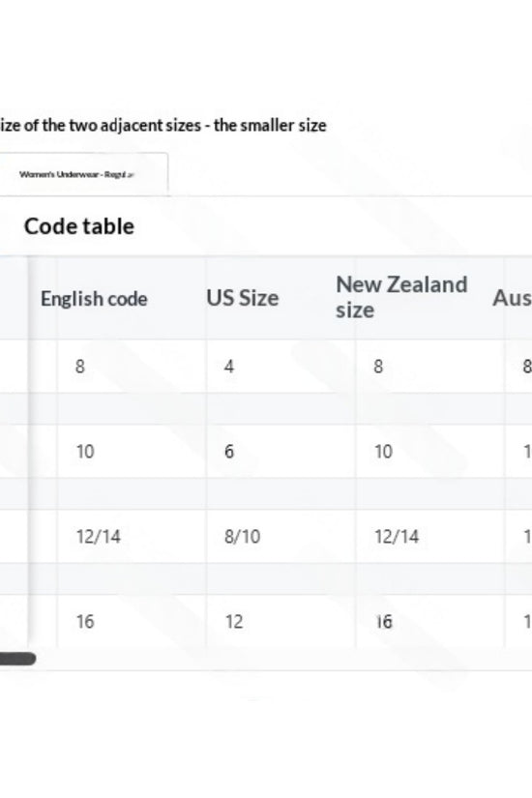This screenshot has height=798, width=532.
Task: Open the Women's Underwear size category dropdown
Action: pos(84,174)
